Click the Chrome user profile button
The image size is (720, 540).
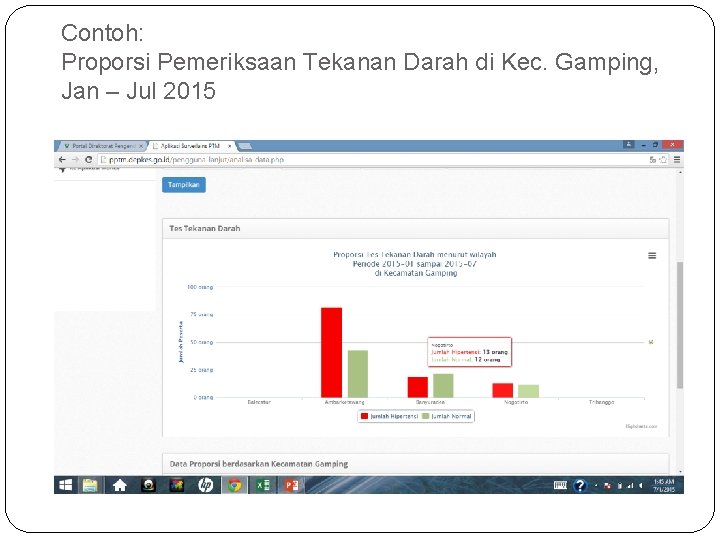[629, 145]
